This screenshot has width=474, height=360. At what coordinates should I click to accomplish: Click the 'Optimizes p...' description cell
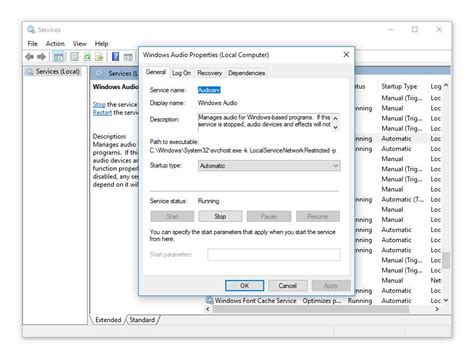pyautogui.click(x=322, y=300)
